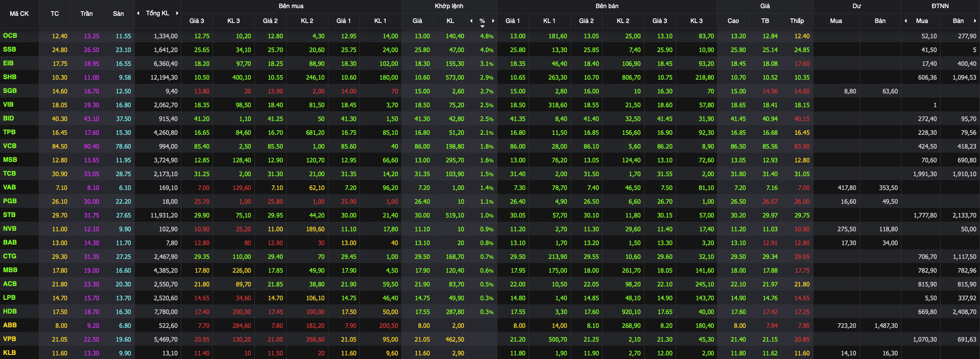
Task: Select the VCB stock row symbol
Action: 10,146
